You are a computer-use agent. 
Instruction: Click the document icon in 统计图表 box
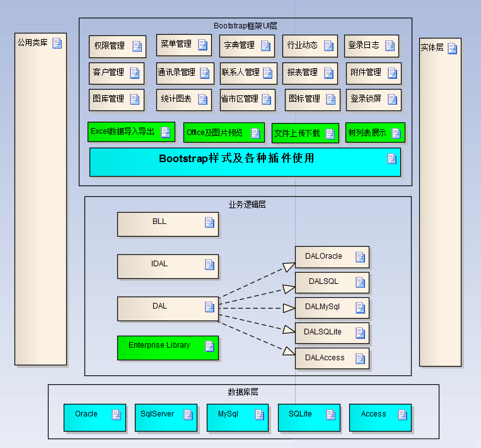coord(202,100)
